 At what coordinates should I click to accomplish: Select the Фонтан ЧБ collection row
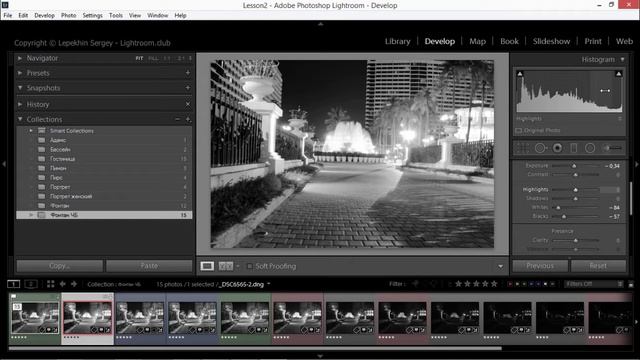(x=104, y=215)
